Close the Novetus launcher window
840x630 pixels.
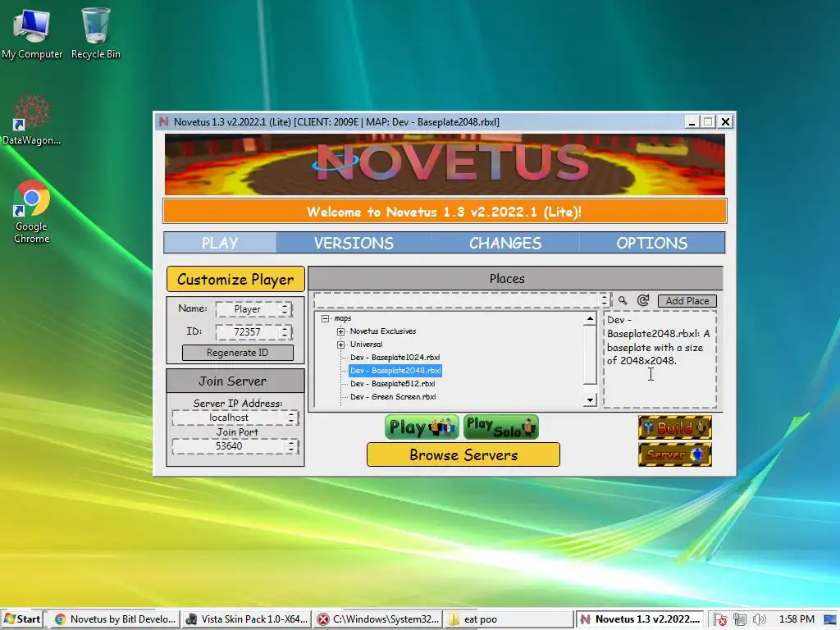click(725, 121)
